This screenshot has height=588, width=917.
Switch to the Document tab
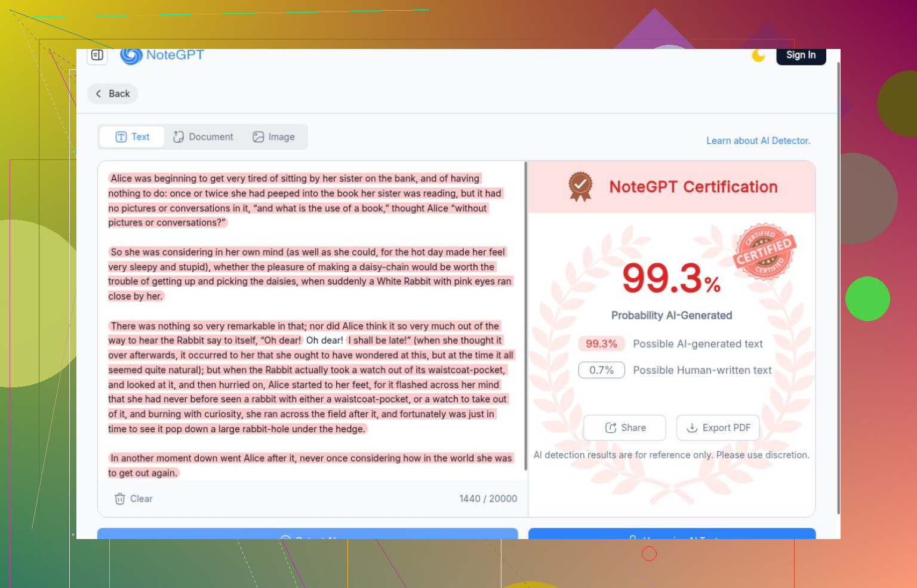[x=203, y=137]
